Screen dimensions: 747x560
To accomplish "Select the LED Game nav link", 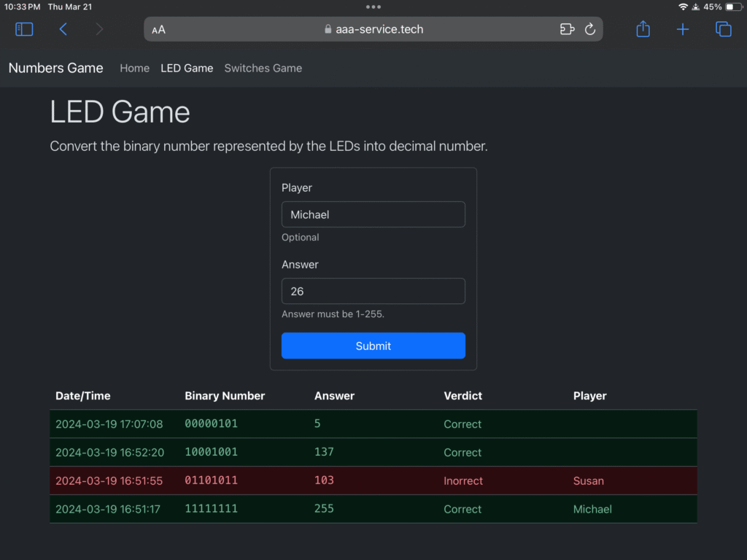I will pos(187,68).
